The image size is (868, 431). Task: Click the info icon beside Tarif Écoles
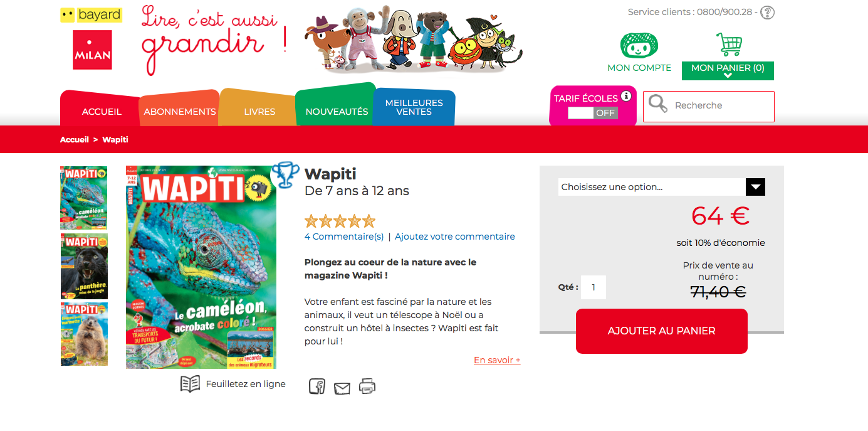coord(625,96)
